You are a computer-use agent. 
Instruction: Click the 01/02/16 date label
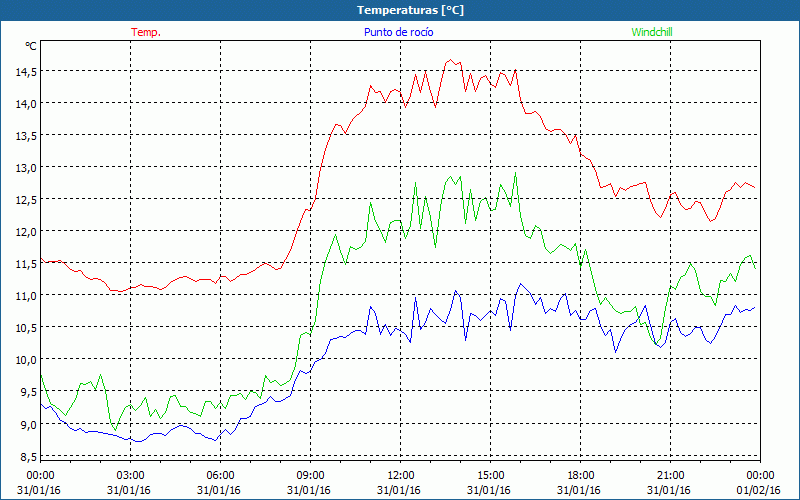[x=759, y=490]
